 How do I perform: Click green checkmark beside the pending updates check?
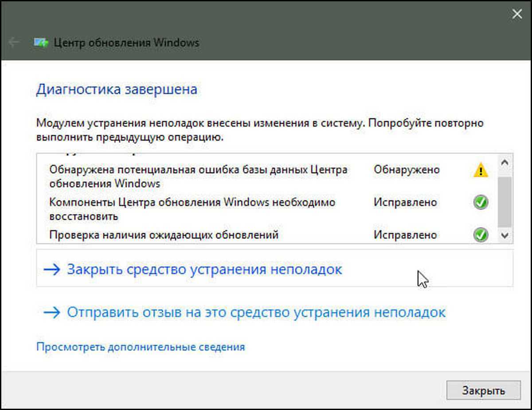point(480,234)
